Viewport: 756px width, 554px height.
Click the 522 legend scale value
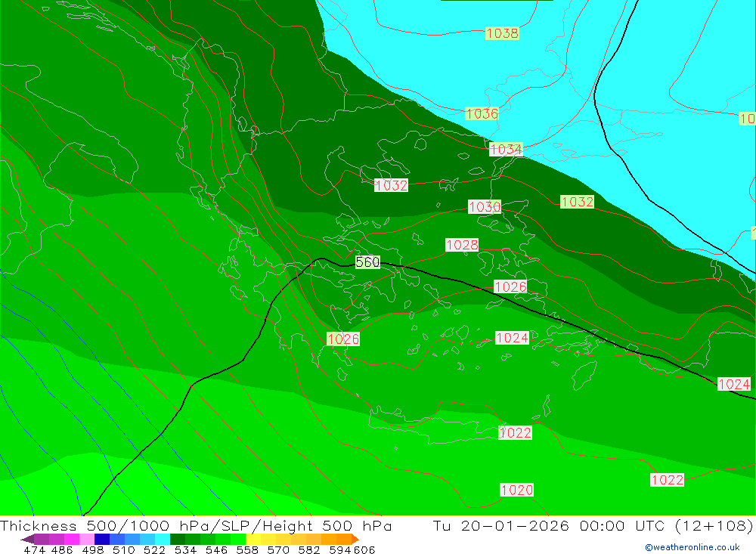click(154, 549)
